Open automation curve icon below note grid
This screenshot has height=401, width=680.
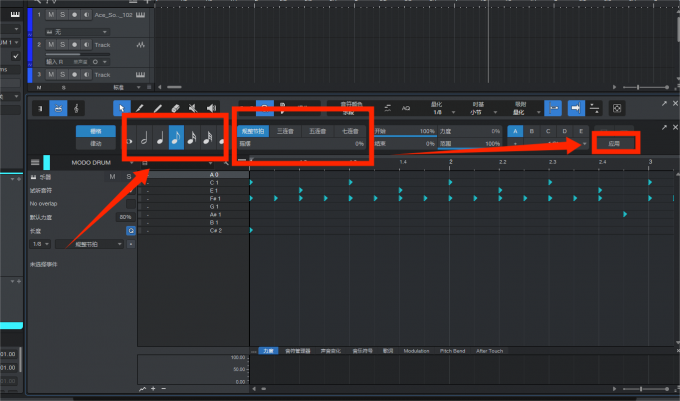coord(142,389)
